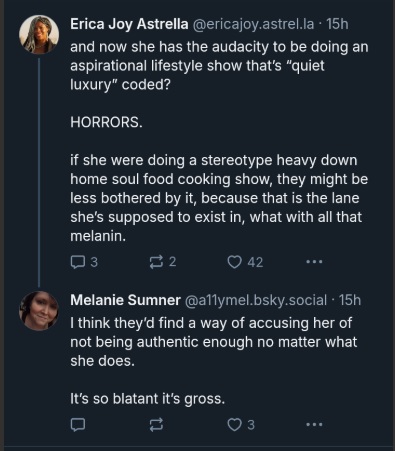Click the @a11ymel.bsky.social handle
395x451 pixels.
pyautogui.click(x=255, y=300)
